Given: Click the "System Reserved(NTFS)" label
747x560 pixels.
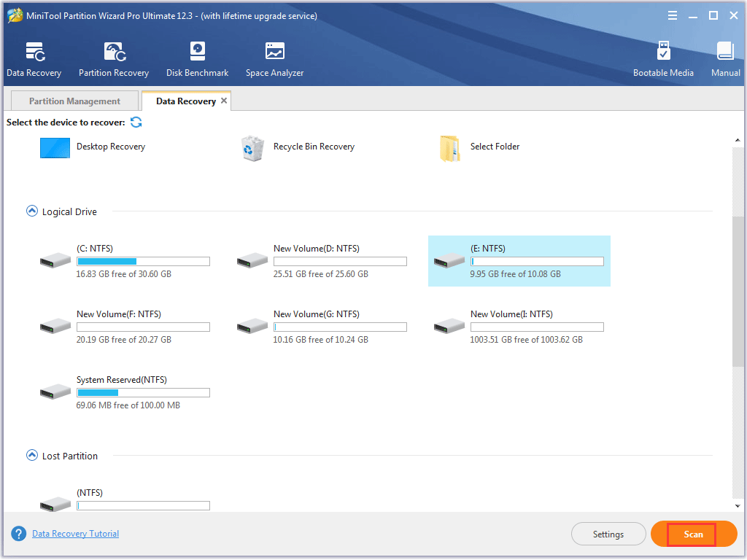Looking at the screenshot, I should (x=122, y=379).
